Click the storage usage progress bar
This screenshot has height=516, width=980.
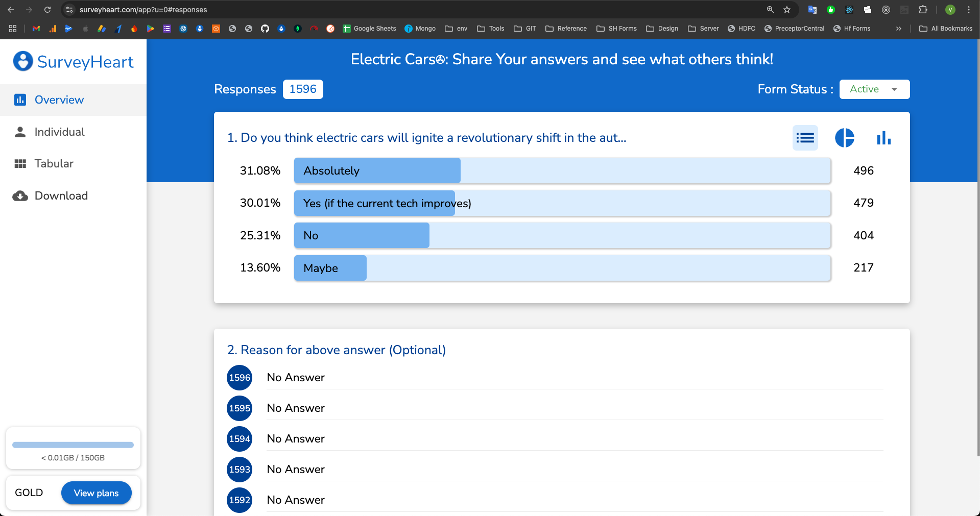73,445
